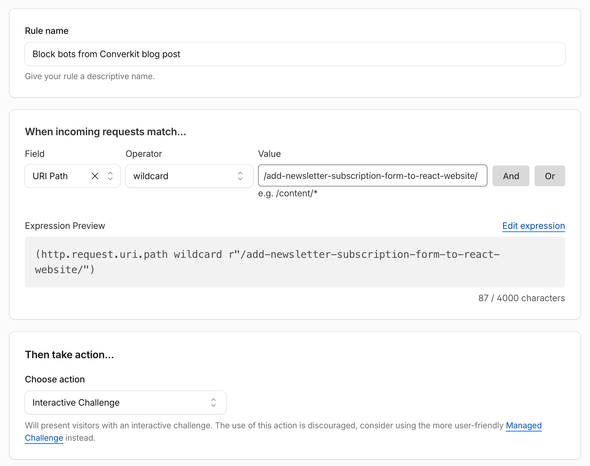Screen dimensions: 590x466
Task: Click the Expression Preview code box
Action: 295,262
